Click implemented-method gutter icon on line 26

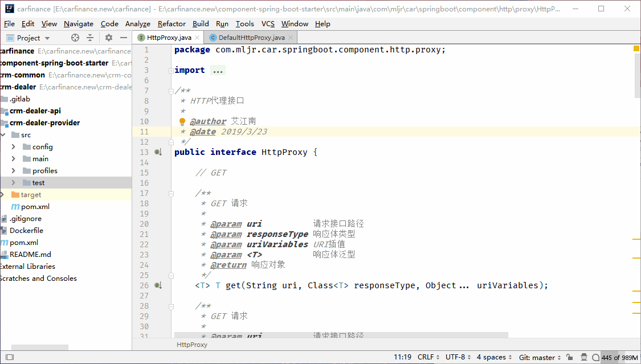(x=158, y=285)
